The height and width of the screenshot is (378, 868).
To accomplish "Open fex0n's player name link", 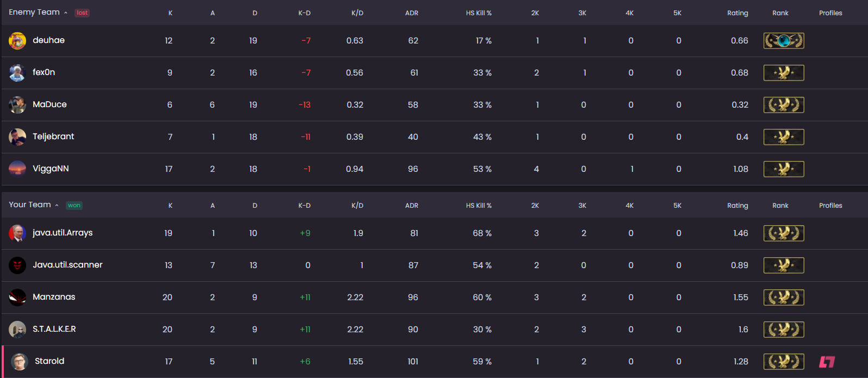I will click(x=44, y=72).
